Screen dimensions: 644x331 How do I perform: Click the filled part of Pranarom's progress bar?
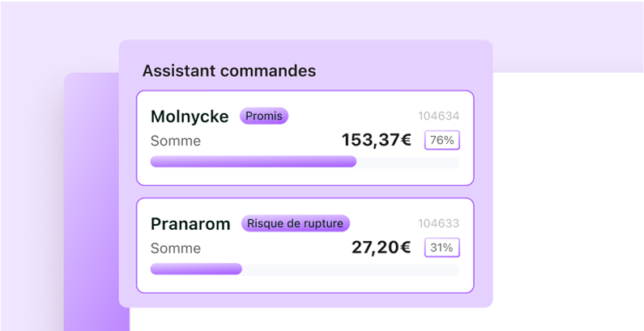196,269
